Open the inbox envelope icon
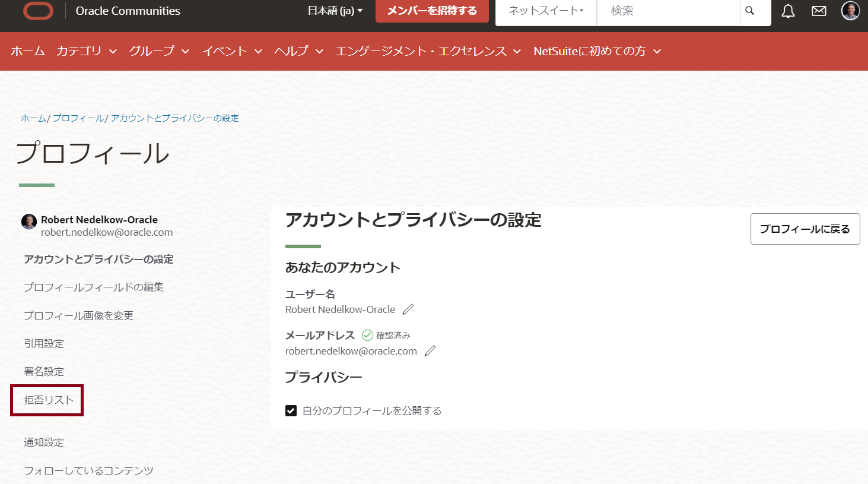 click(x=819, y=11)
